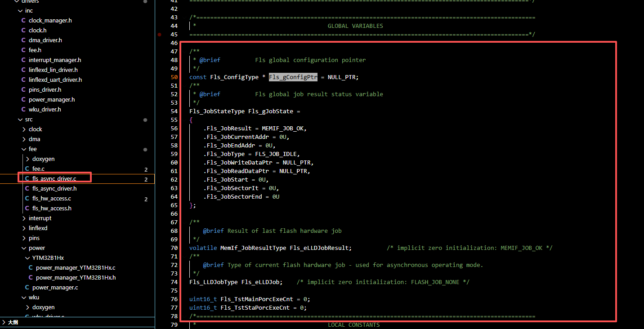
Task: Open fls_async_driver.h from the explorer
Action: (x=54, y=189)
